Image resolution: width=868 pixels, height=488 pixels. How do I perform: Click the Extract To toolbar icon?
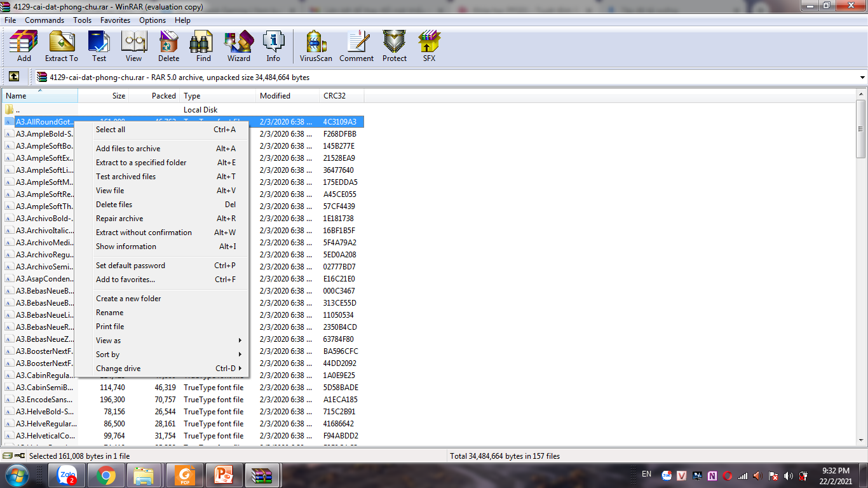[x=62, y=46]
